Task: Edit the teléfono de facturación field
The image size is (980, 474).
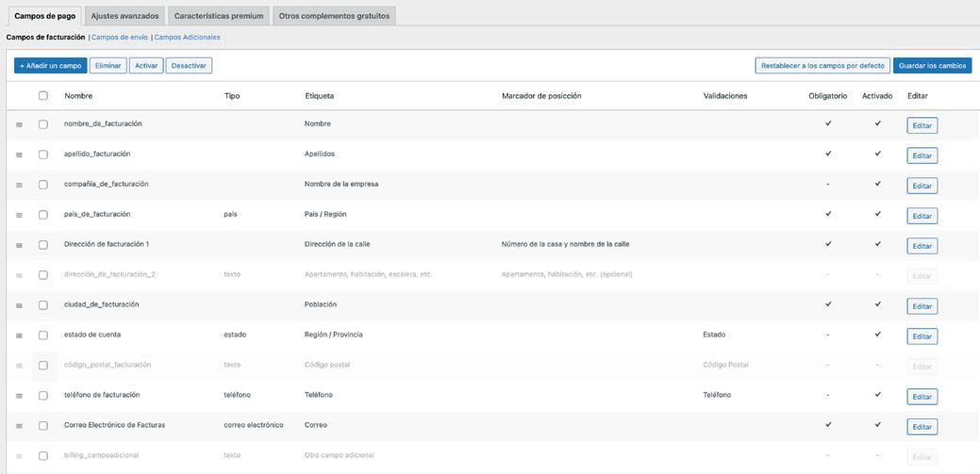Action: pos(922,397)
